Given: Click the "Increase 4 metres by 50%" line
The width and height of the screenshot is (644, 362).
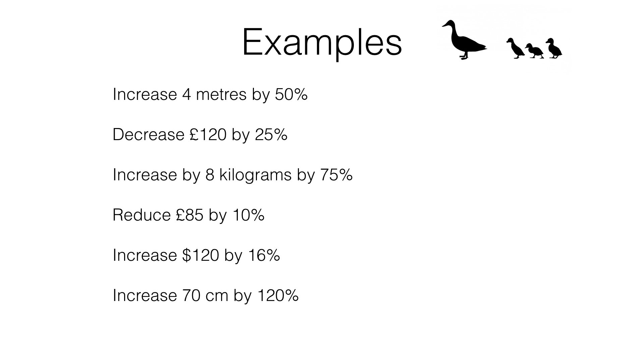Looking at the screenshot, I should point(210,95).
